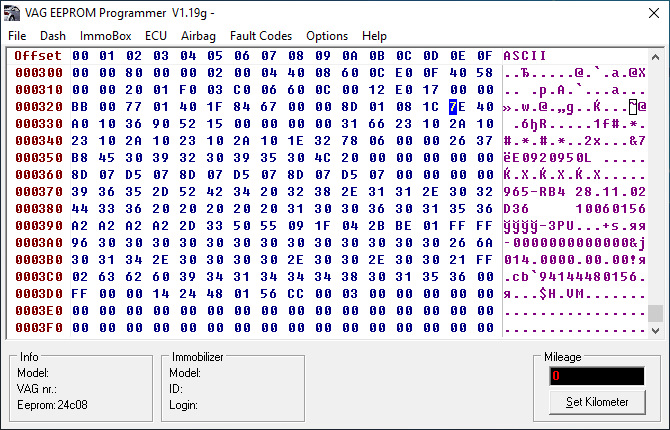The image size is (670, 430).
Task: Select byte FF at start of row 0003D0
Action: pos(80,294)
